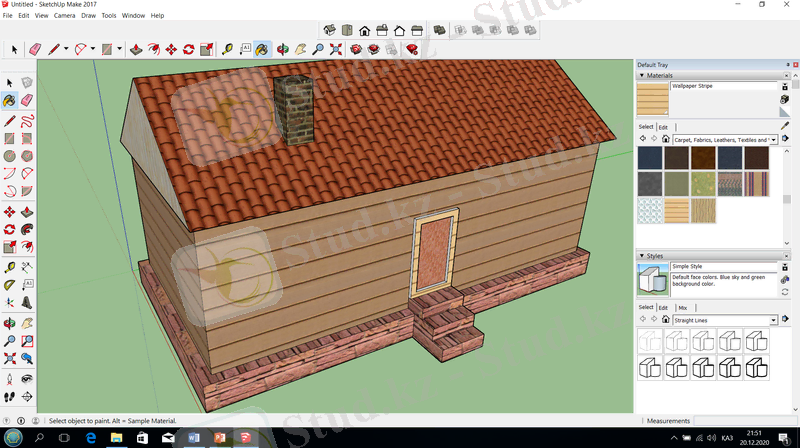Viewport: 800px width, 448px height.
Task: Activate the Pan hand tool in top toolbar
Action: click(x=301, y=48)
